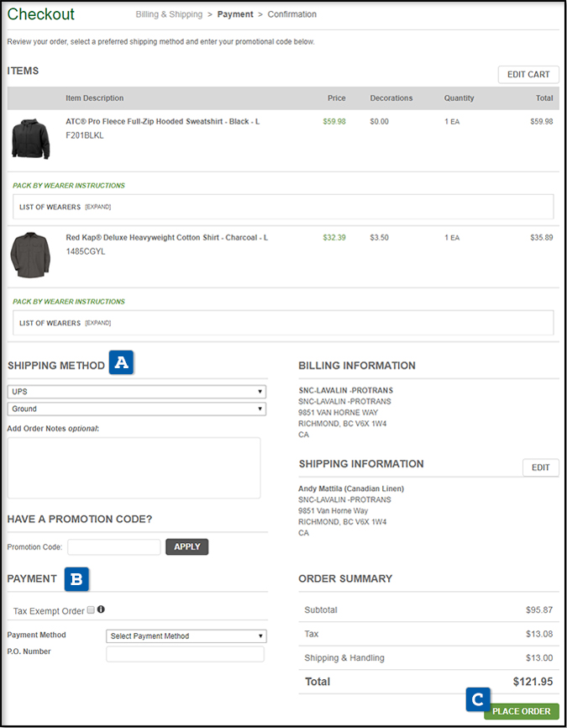567x728 pixels.
Task: Click the charcoal cotton shirt thumbnail
Action: 30,255
